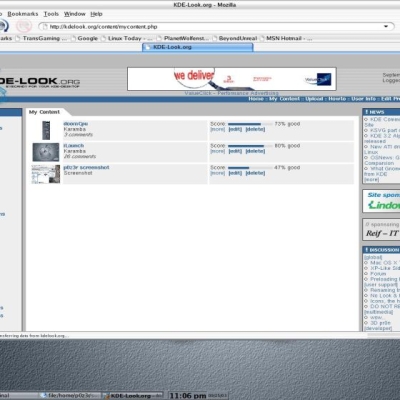Image resolution: width=400 pixels, height=400 pixels.
Task: Open the Bookmarks menu
Action: pos(23,14)
